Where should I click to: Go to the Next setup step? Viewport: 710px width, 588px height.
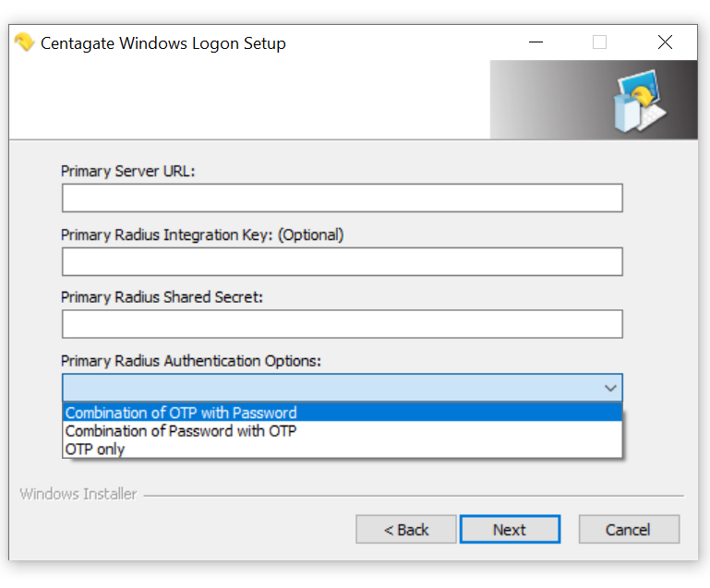coord(510,529)
